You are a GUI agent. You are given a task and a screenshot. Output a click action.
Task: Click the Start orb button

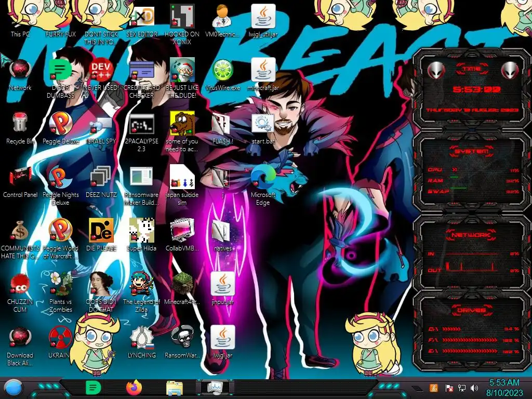[13, 388]
